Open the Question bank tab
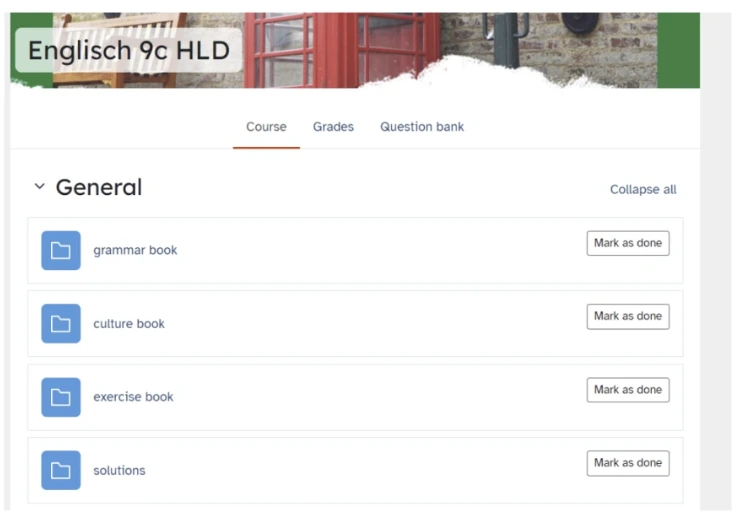The height and width of the screenshot is (520, 744). click(422, 127)
